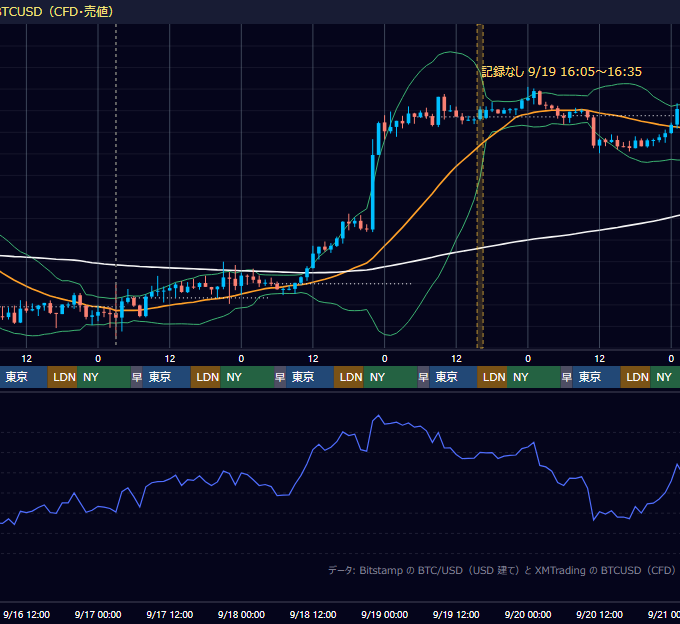The width and height of the screenshot is (680, 624).
Task: Click the 9/19 00:00 date label
Action: [385, 614]
